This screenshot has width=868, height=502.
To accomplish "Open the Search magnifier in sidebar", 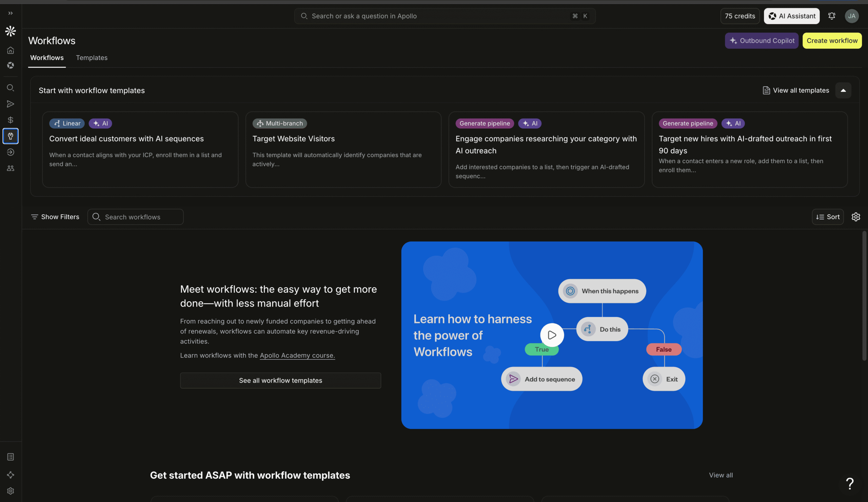I will [x=11, y=88].
